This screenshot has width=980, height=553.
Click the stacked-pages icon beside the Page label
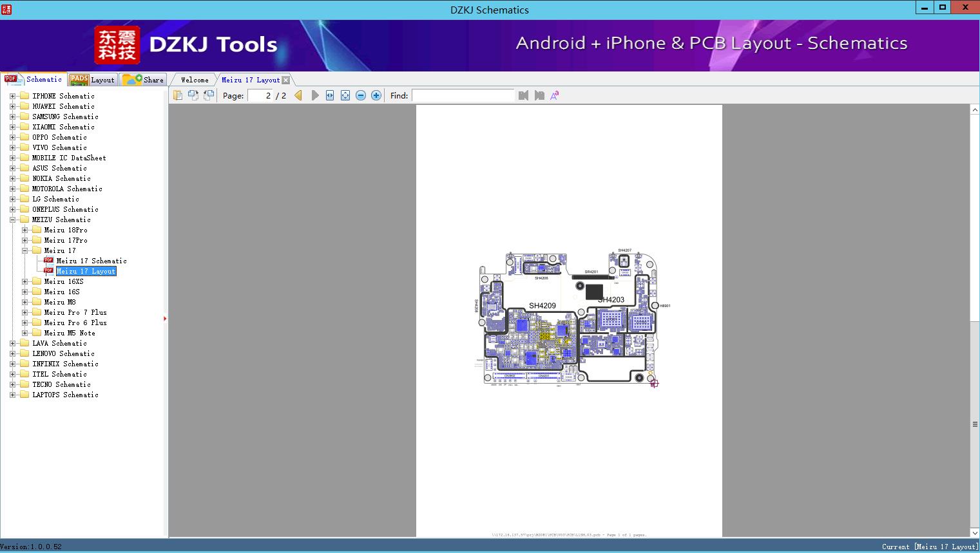[x=178, y=95]
